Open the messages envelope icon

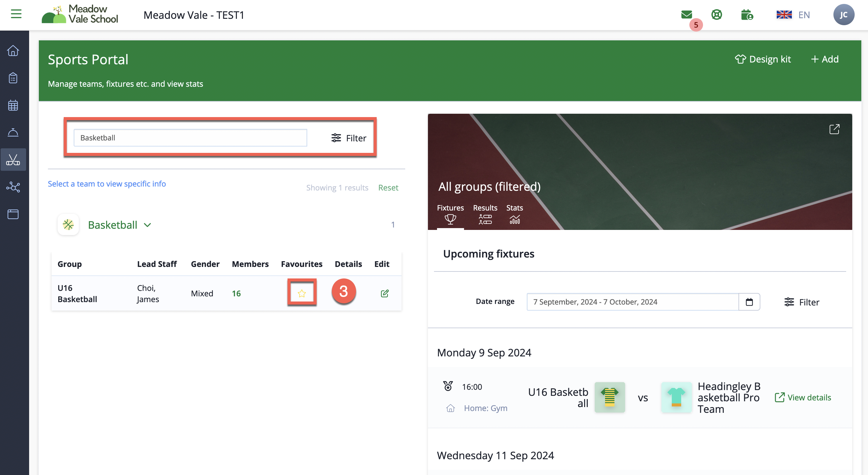(686, 15)
